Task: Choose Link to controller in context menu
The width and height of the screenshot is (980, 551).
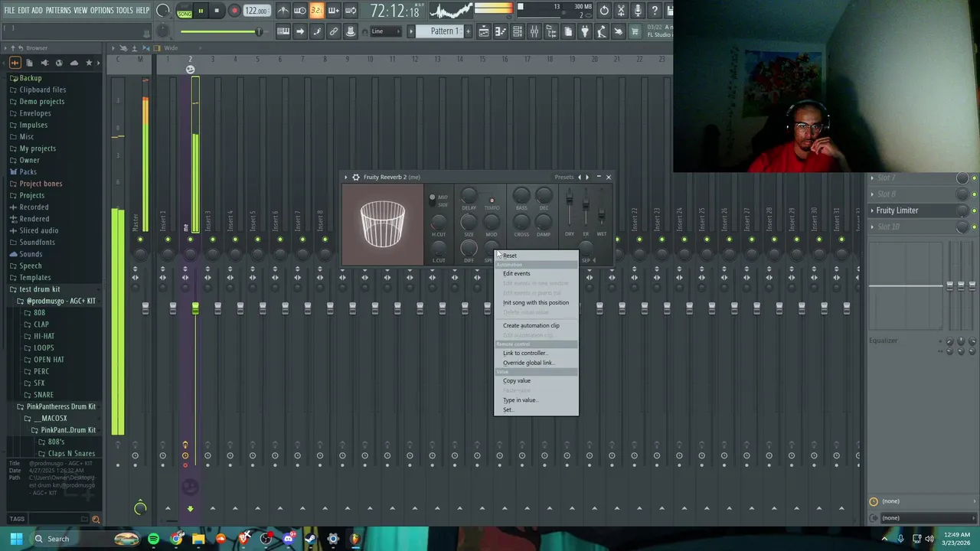Action: pyautogui.click(x=536, y=353)
